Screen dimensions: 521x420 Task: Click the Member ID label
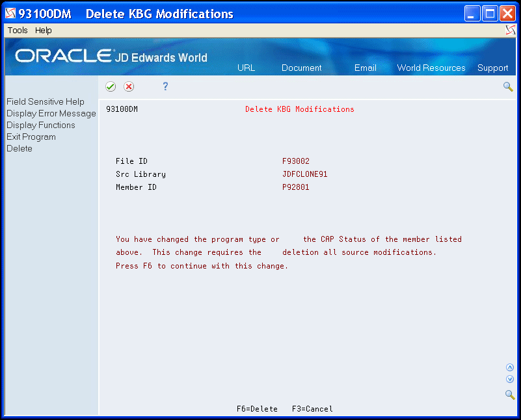click(136, 187)
